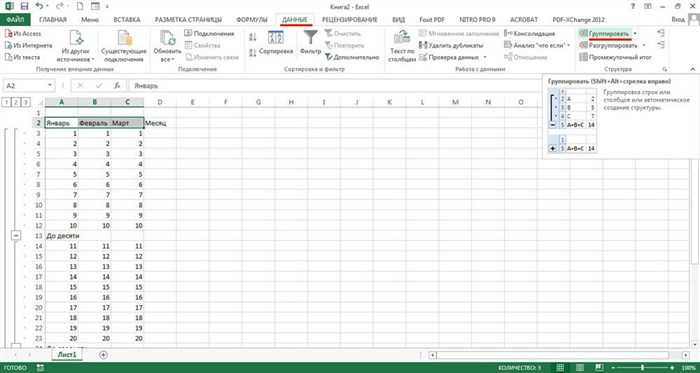
Task: Click the Subtotal button
Action: 616,57
